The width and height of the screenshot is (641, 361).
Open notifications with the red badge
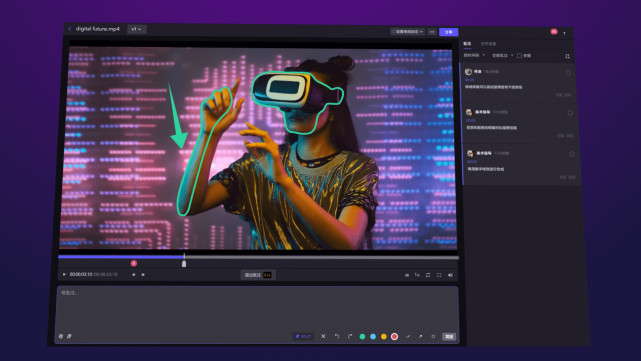tap(554, 32)
